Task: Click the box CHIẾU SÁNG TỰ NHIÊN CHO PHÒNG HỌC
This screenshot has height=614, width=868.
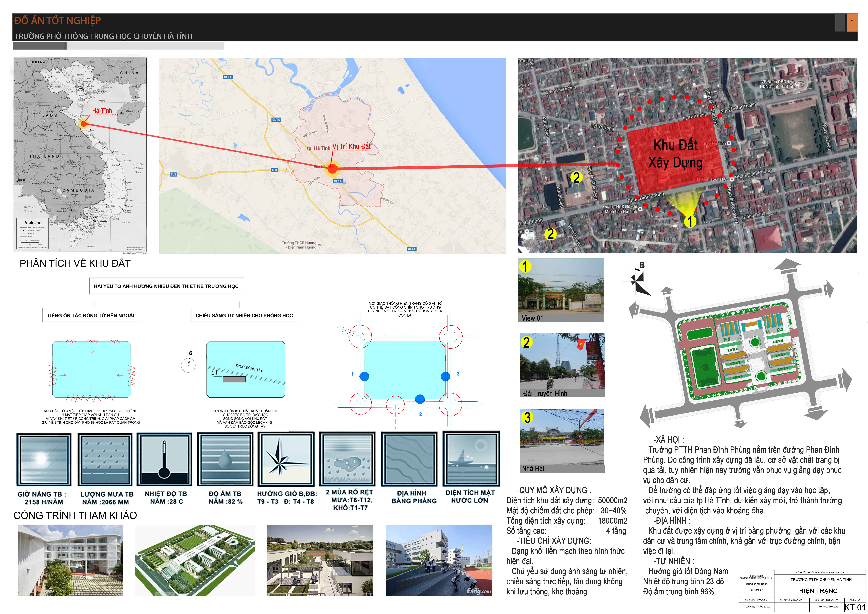Action: 245,315
